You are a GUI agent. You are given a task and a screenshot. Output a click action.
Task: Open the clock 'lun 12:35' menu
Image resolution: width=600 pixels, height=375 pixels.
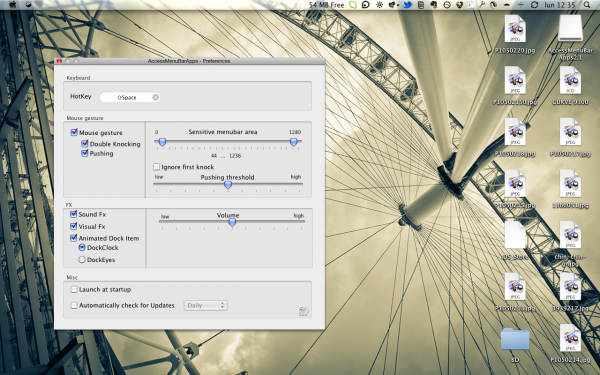pyautogui.click(x=561, y=5)
